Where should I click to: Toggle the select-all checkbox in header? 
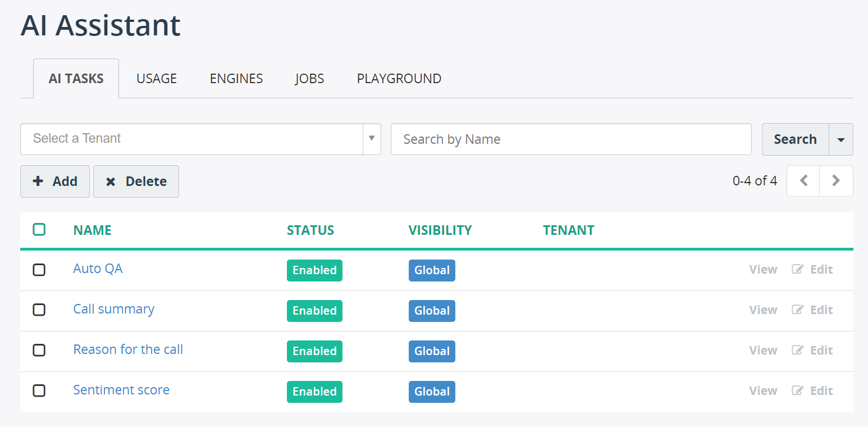[39, 229]
